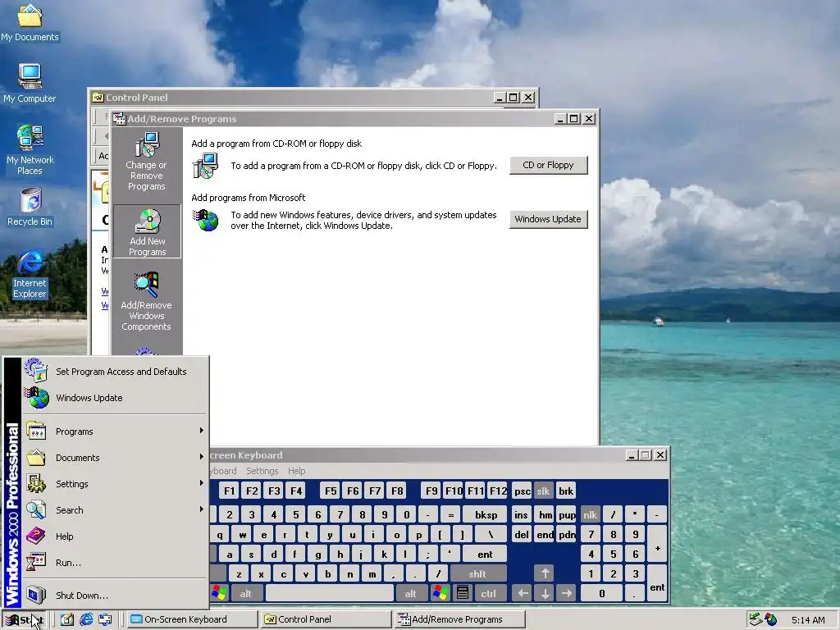840x630 pixels.
Task: Click the down arrow key
Action: tap(545, 594)
